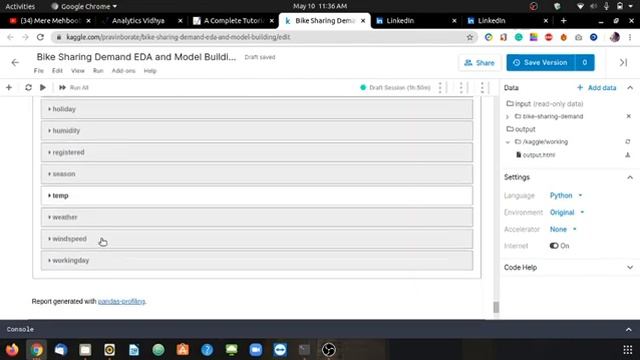640x360 pixels.
Task: Toggle the Internet switch
Action: pyautogui.click(x=554, y=246)
